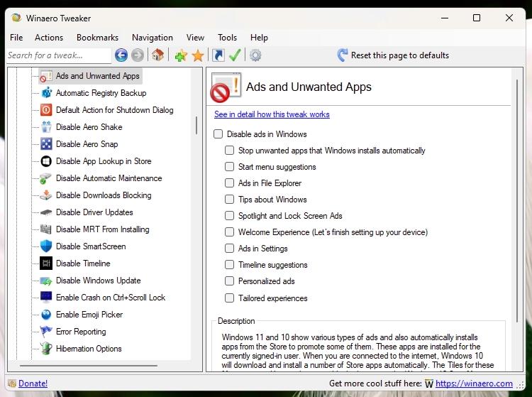
Task: Click 'Reset this page to defaults' text
Action: (399, 55)
